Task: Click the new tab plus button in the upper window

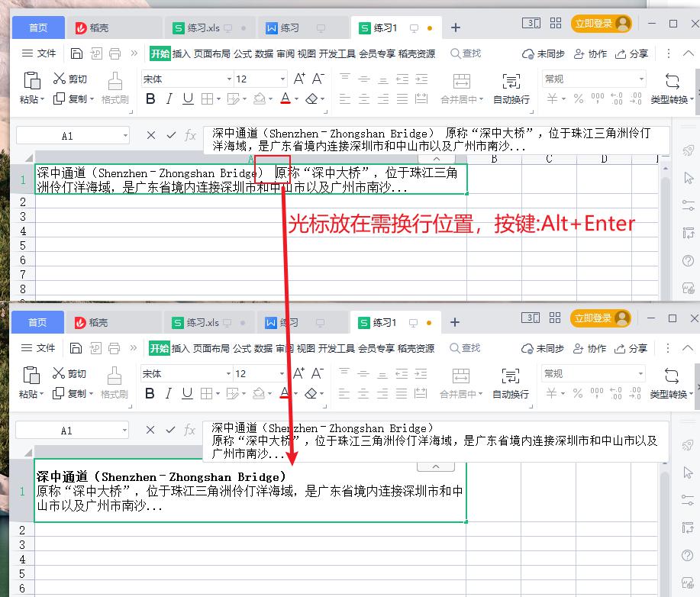Action: point(456,27)
